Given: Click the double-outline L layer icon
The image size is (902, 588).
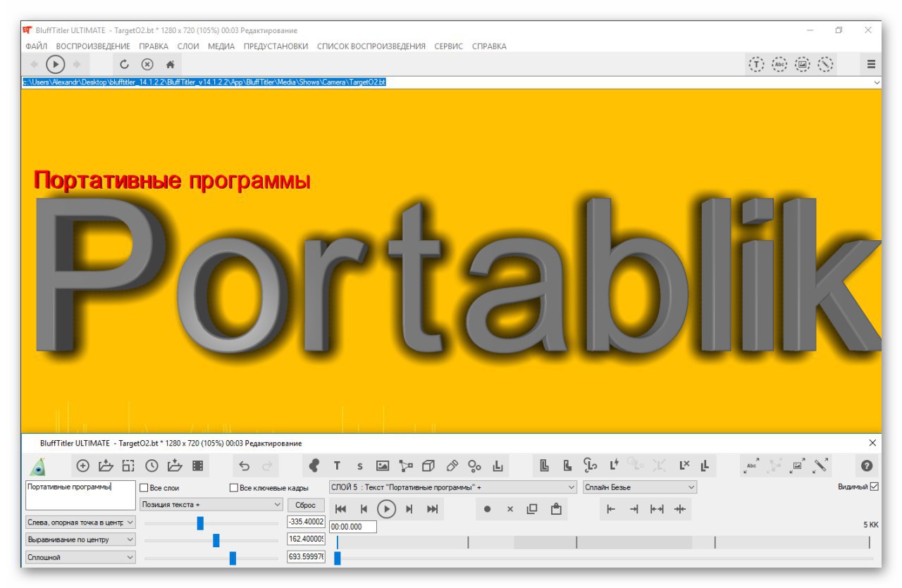Looking at the screenshot, I should 544,465.
